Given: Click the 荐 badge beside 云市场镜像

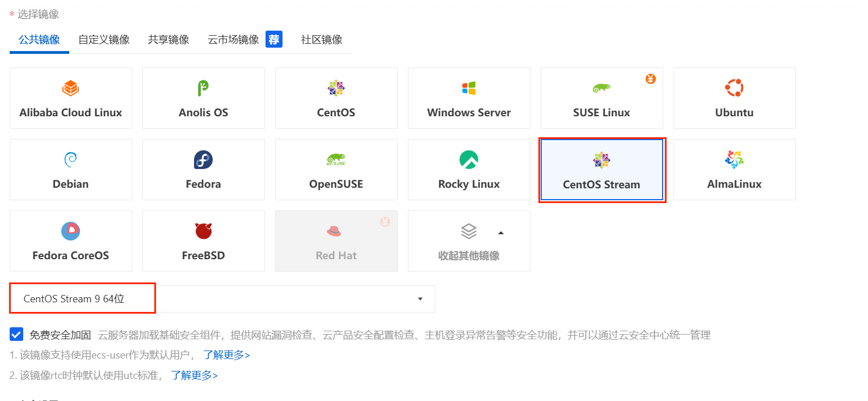Looking at the screenshot, I should (274, 39).
